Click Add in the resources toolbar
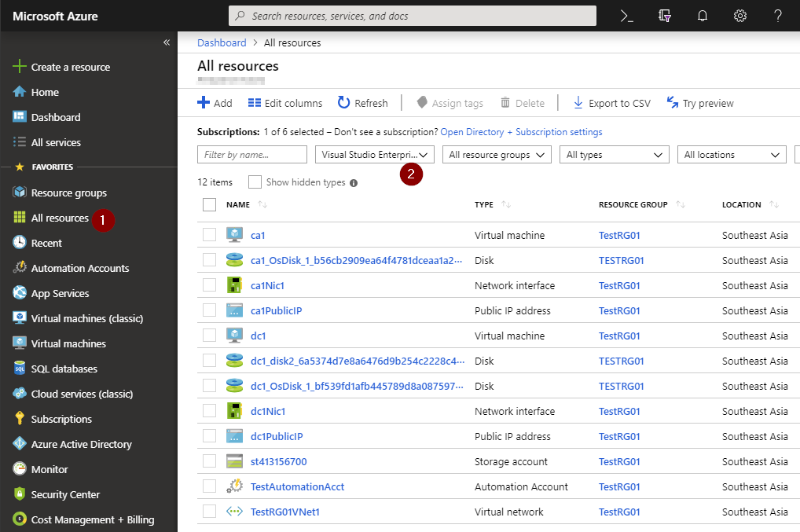Viewport: 800px width, 532px height. pyautogui.click(x=215, y=103)
